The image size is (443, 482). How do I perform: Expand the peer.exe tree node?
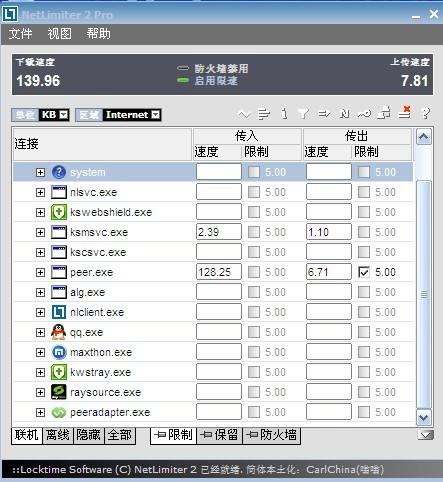pos(40,272)
